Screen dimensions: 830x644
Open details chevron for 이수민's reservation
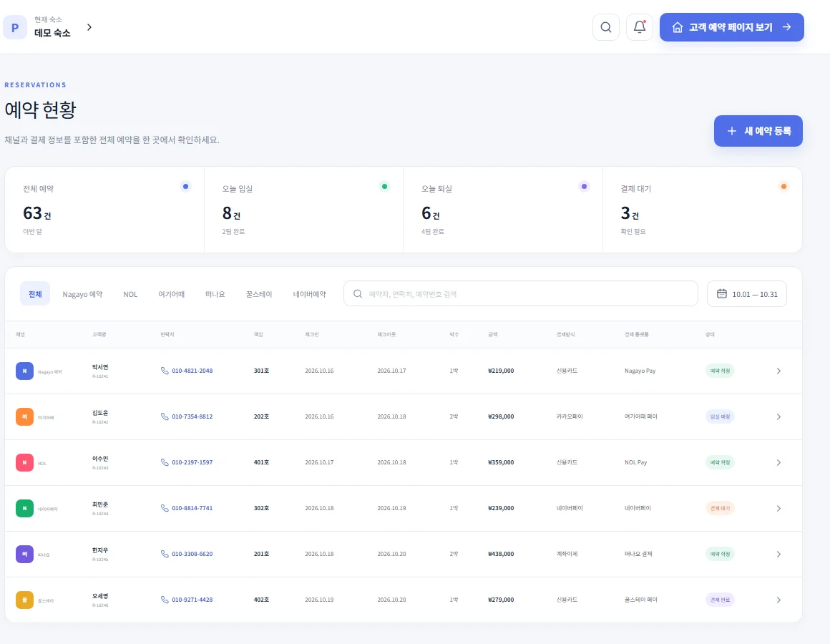click(x=778, y=462)
